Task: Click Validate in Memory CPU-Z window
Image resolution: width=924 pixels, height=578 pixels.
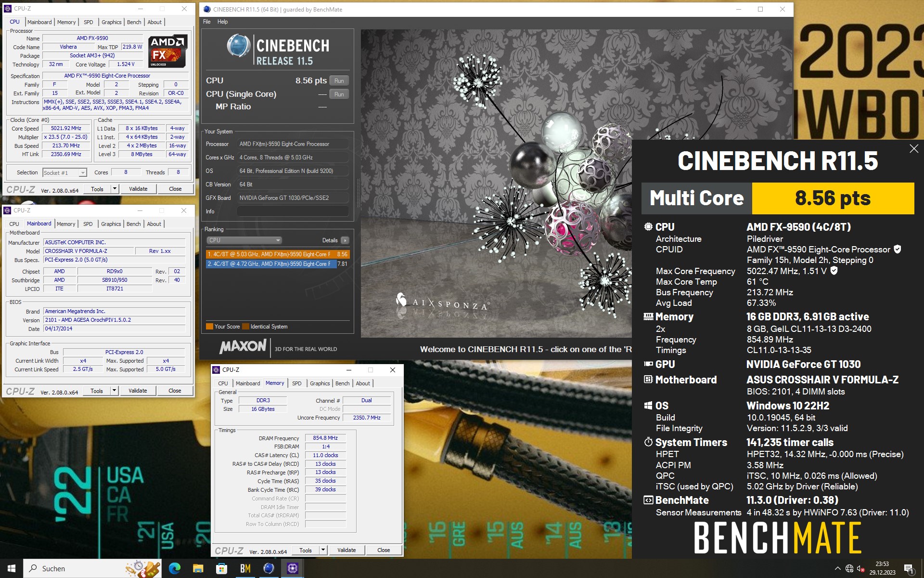Action: pos(346,550)
